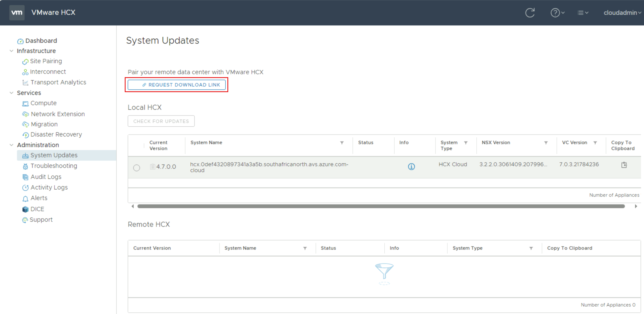Open the Interconnect page

point(48,72)
